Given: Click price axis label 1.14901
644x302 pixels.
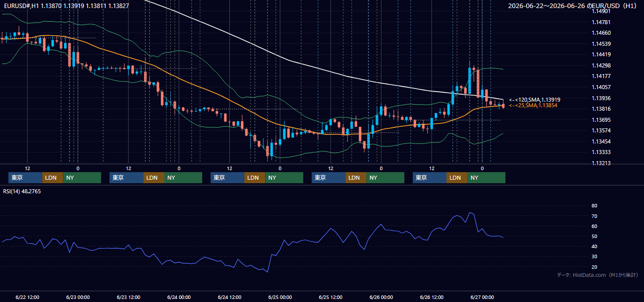Looking at the screenshot, I should click(601, 11).
